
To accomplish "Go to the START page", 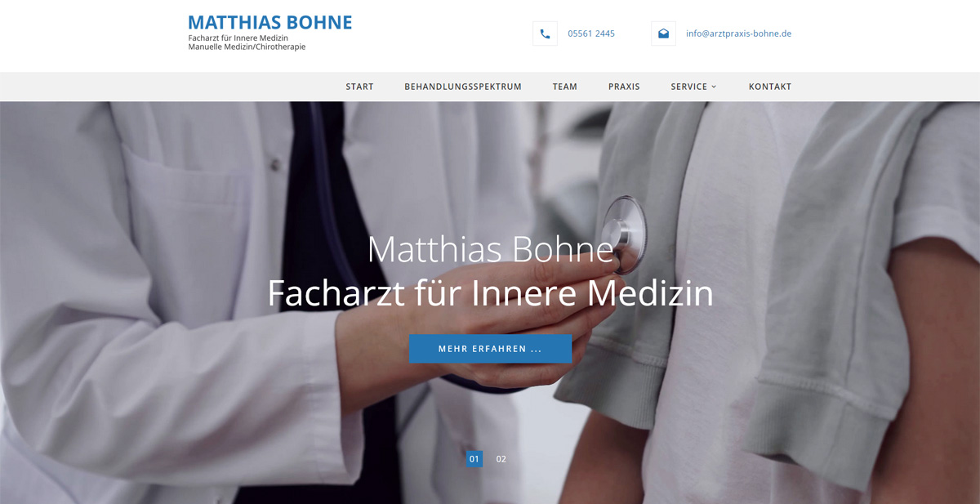I will (359, 87).
